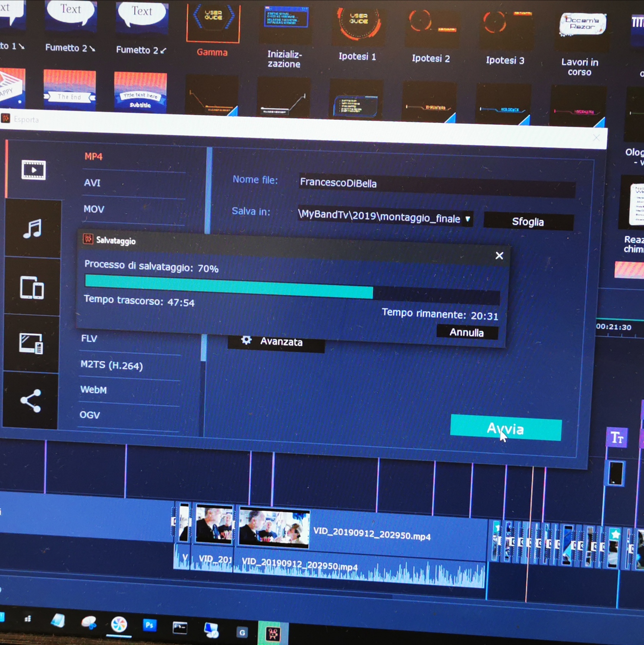Screen dimensions: 644x645
Task: Click Tempo rimanente: 20:31 text
Action: pos(440,314)
